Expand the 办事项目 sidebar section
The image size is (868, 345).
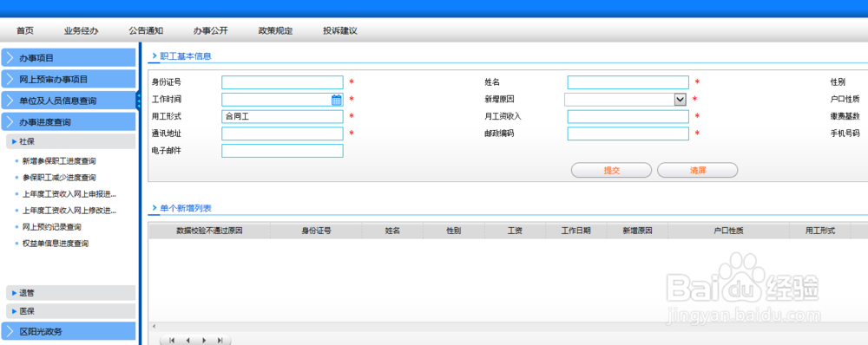pyautogui.click(x=69, y=57)
